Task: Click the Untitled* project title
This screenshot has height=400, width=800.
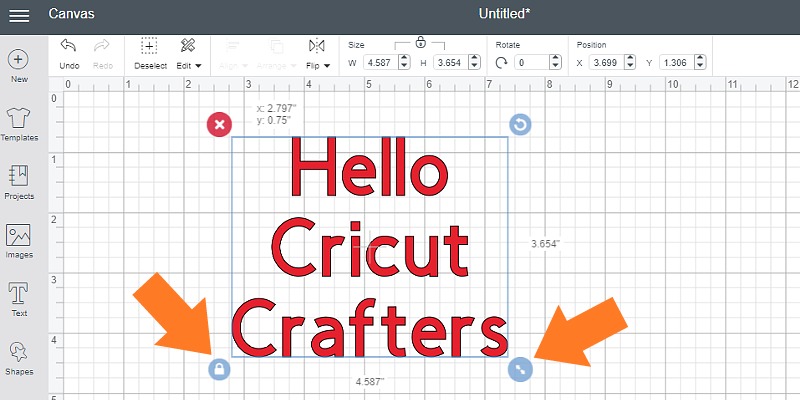Action: (x=504, y=14)
